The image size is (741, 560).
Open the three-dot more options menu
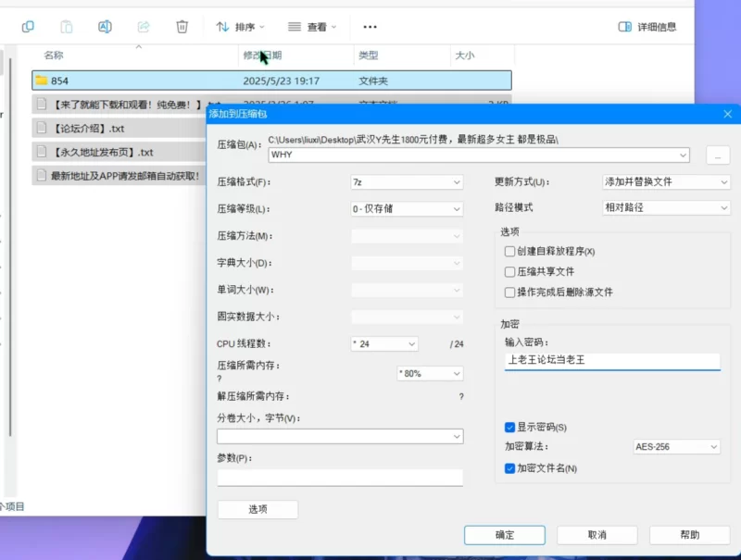(370, 27)
